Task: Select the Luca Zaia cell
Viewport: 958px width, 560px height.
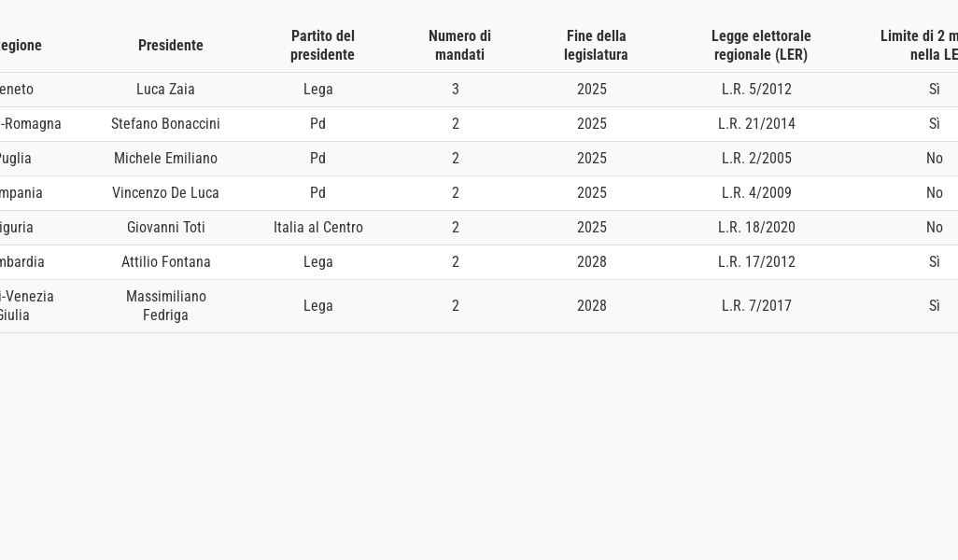Action: pos(165,90)
